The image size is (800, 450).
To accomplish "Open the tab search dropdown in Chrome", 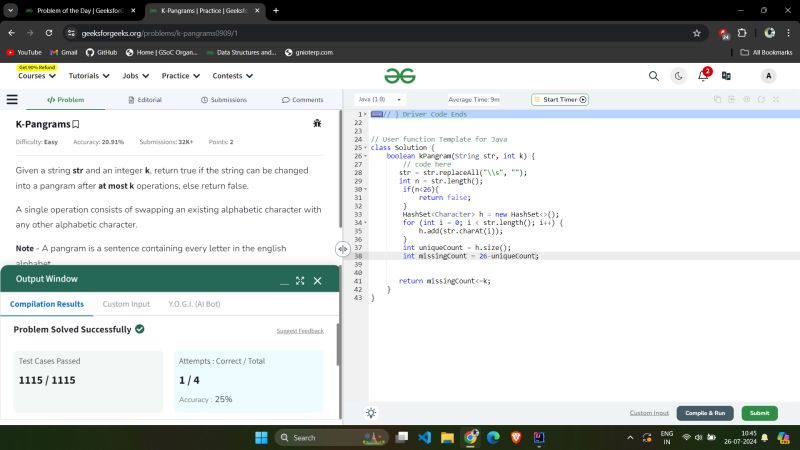I will click(x=10, y=10).
